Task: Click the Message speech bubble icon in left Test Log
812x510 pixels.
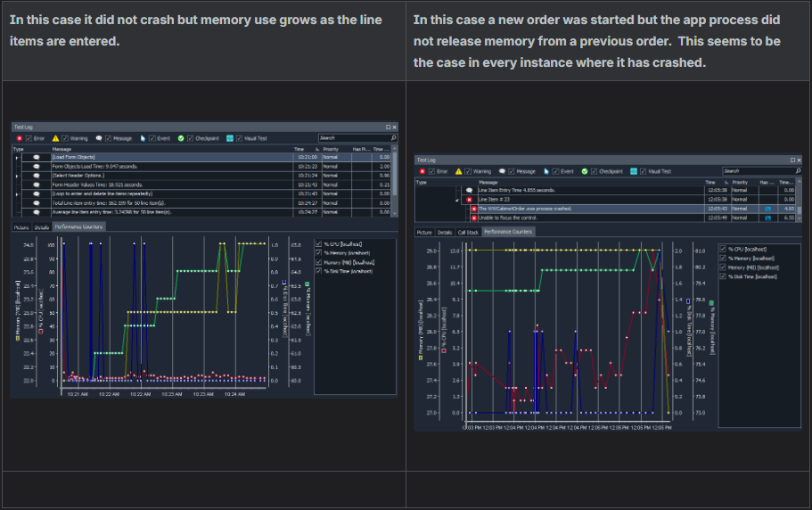Action: (99, 138)
